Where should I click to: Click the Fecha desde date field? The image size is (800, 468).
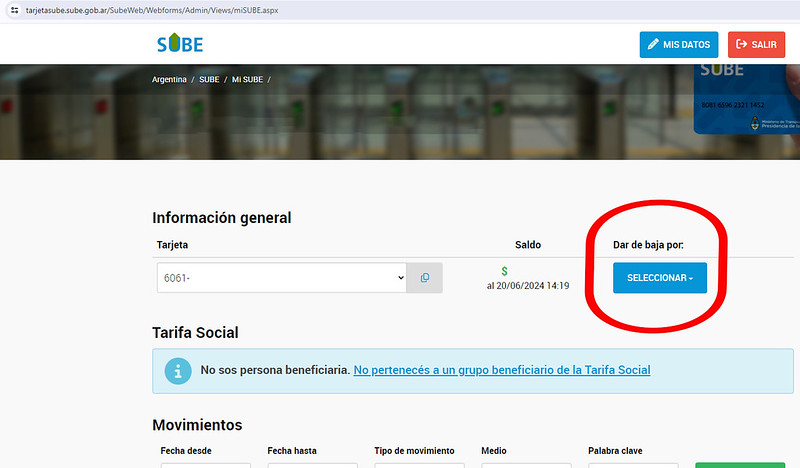(x=206, y=464)
